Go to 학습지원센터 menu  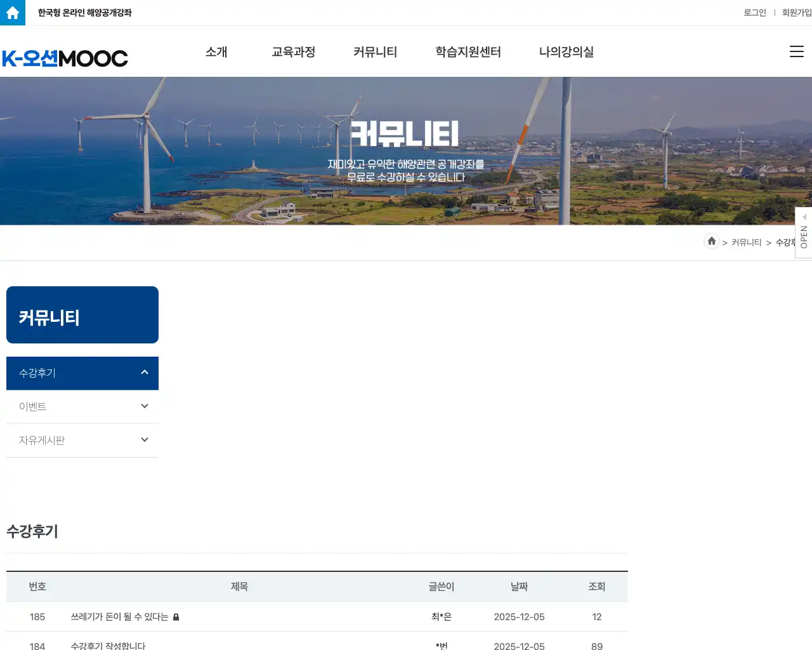pos(468,52)
